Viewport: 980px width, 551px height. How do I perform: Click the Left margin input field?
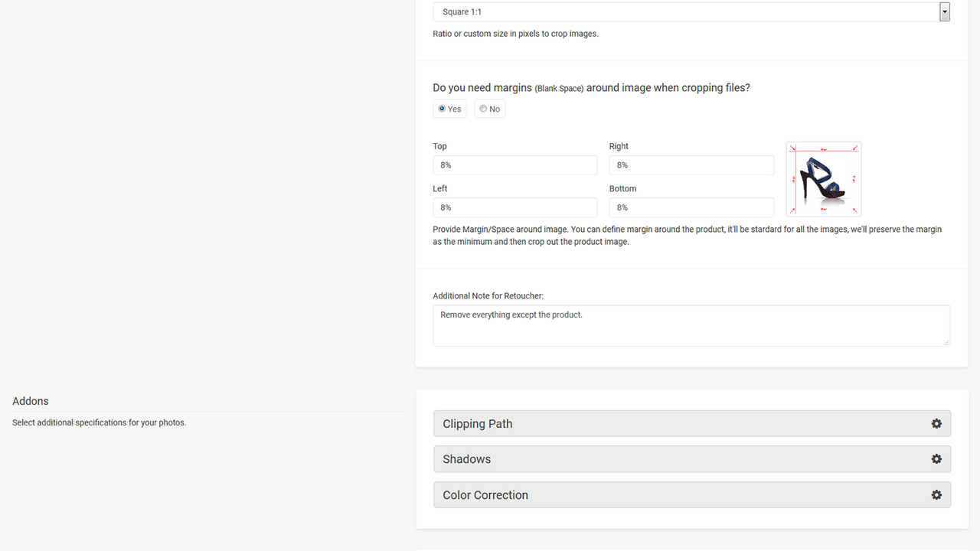click(x=515, y=207)
